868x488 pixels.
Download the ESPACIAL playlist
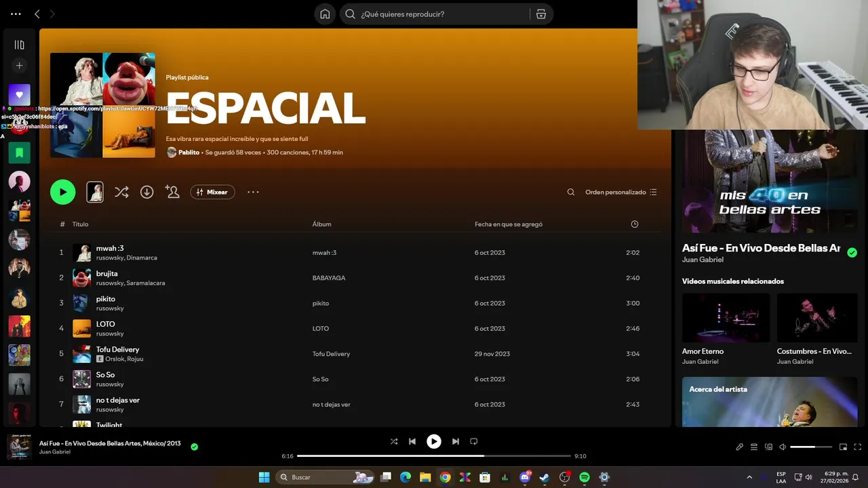[x=146, y=192]
